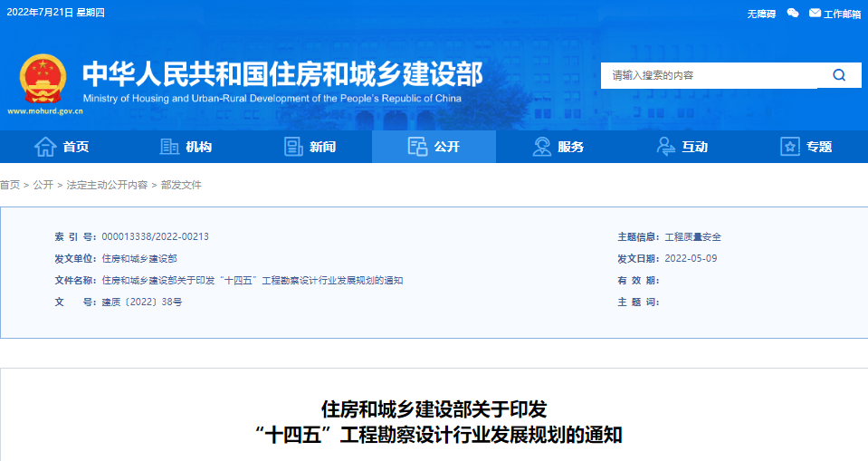Click the 发文日期 label
Screen dimensions: 868x461
coord(639,259)
